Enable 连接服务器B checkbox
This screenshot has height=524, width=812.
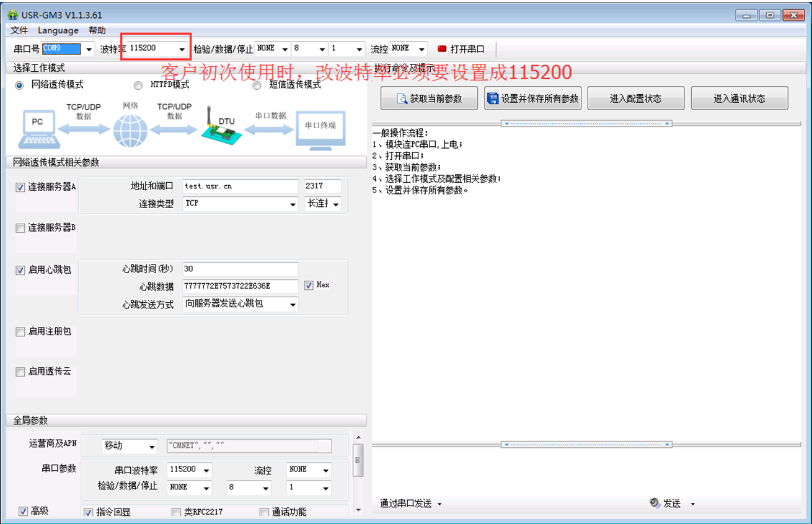click(x=20, y=228)
